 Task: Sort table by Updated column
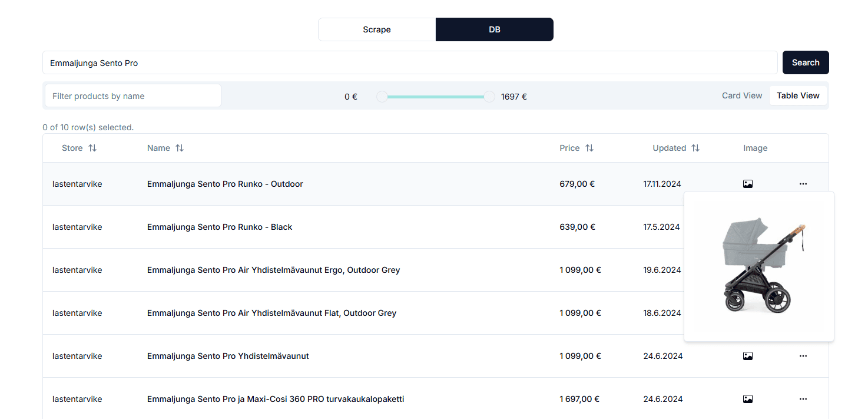click(676, 148)
